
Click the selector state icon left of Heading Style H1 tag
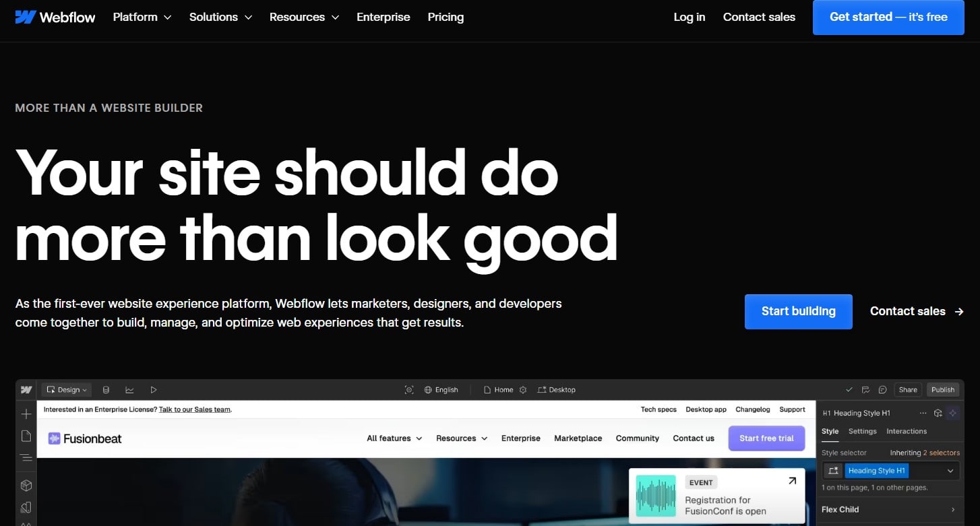pos(834,470)
